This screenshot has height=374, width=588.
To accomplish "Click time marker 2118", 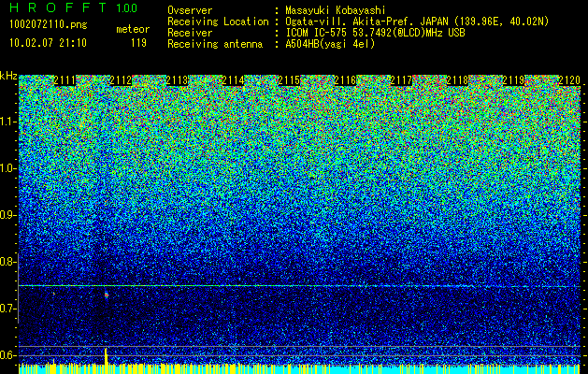I will pyautogui.click(x=457, y=80).
